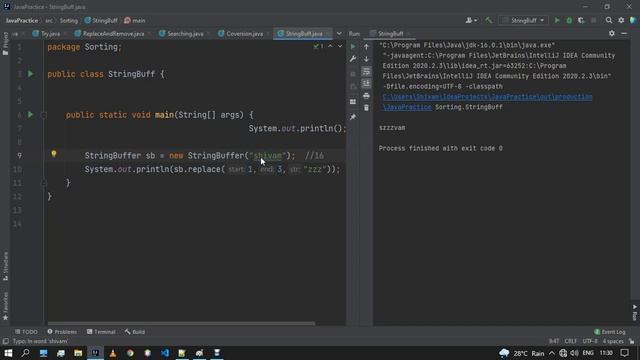Screen dimensions: 640x360
Task: Click the yellow intention lightbulb
Action: coord(53,154)
